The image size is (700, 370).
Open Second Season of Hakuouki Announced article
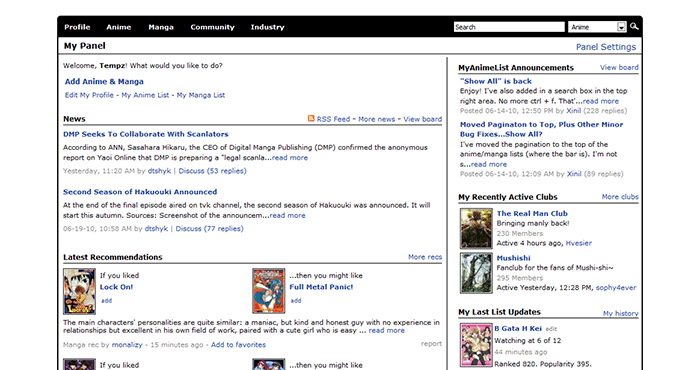point(140,192)
